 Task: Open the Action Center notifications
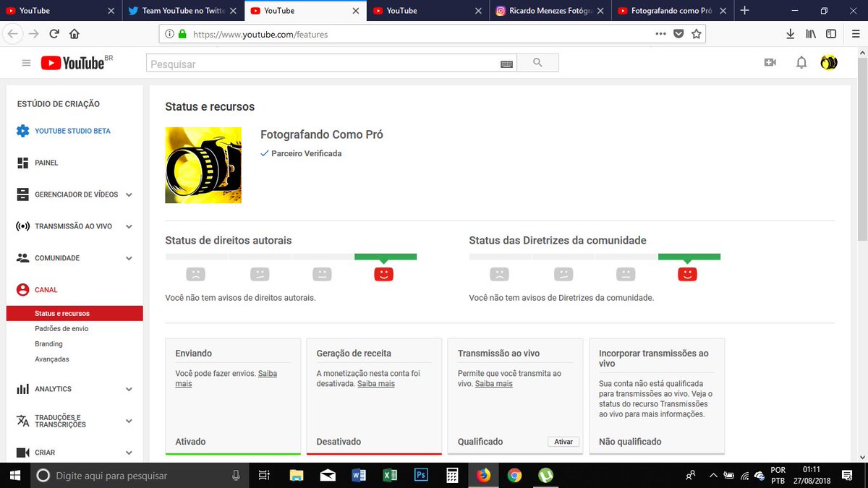coord(848,475)
